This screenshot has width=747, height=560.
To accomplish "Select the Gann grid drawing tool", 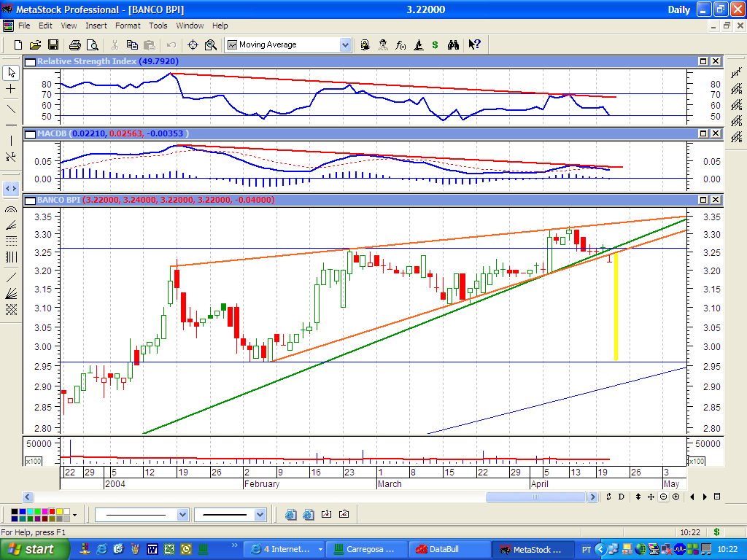I will coord(11,309).
